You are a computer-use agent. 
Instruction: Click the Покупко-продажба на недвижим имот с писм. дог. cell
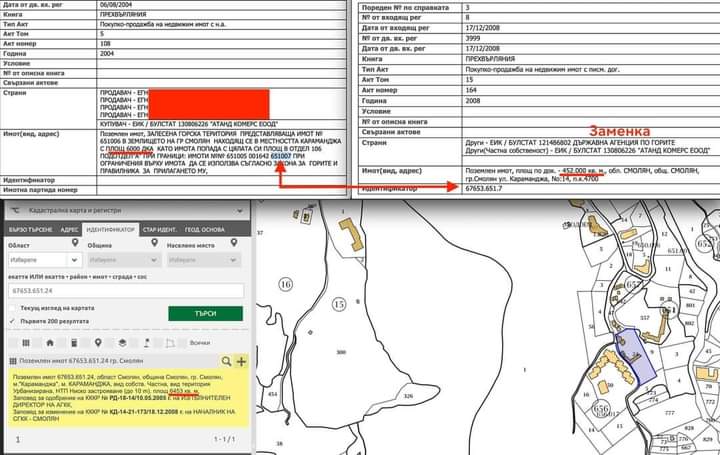tap(591, 69)
